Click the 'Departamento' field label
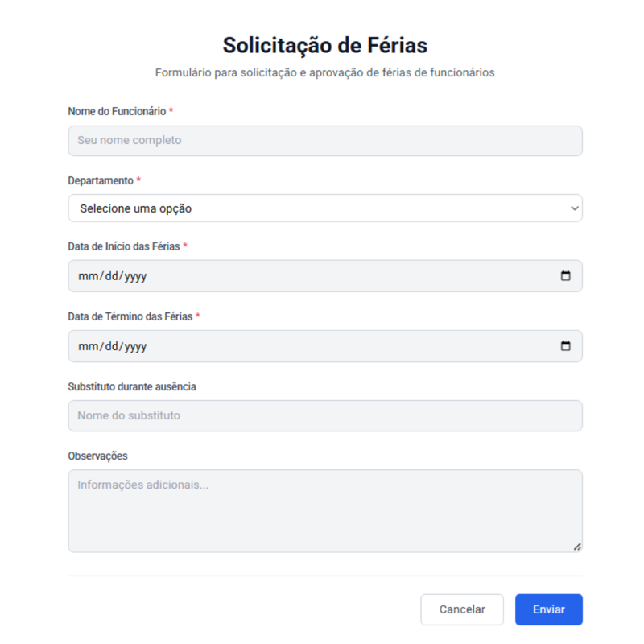 101,180
